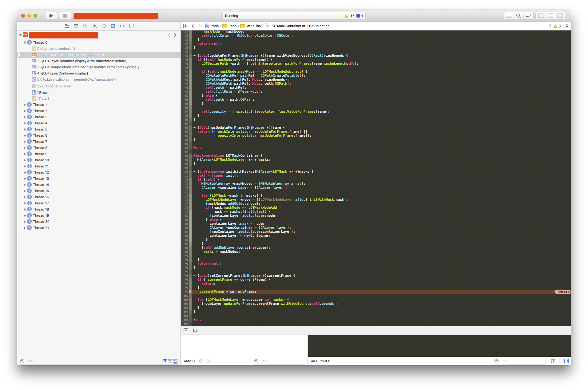Open the related items grid icon

tap(185, 26)
